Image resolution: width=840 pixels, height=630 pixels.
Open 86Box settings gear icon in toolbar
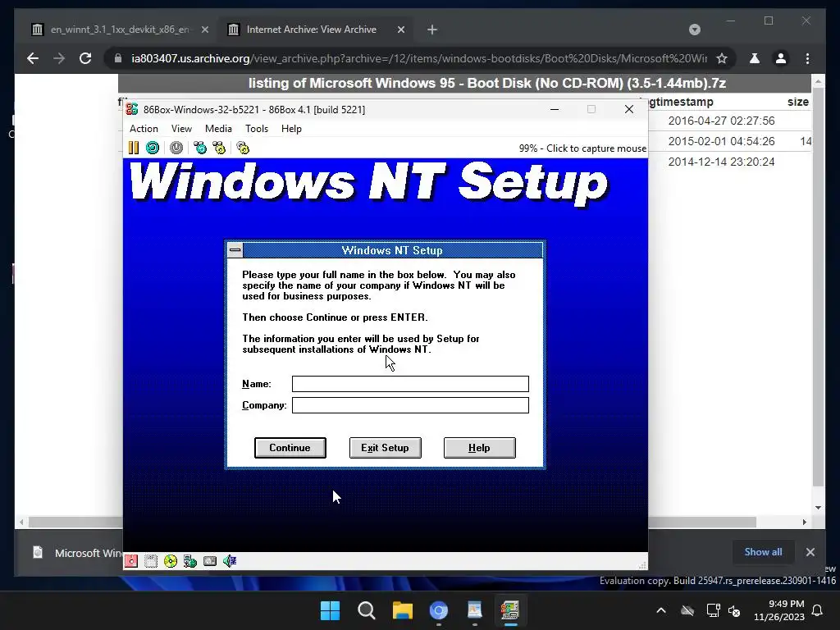243,148
